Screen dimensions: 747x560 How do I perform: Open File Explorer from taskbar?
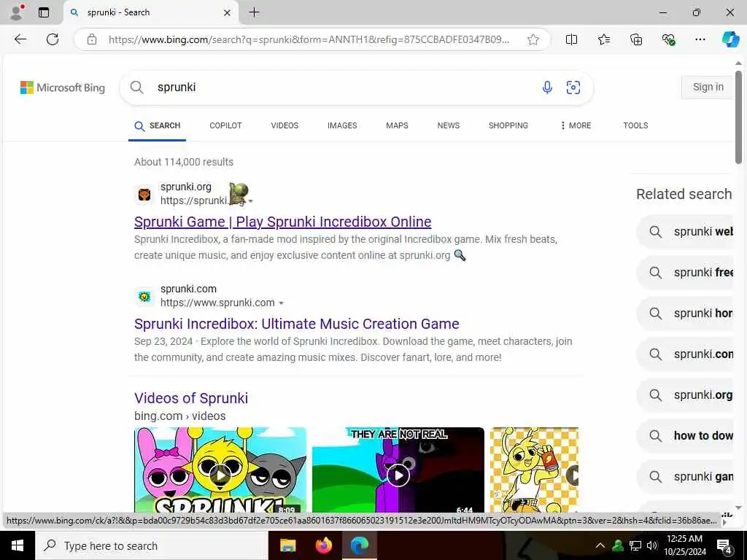(287, 545)
